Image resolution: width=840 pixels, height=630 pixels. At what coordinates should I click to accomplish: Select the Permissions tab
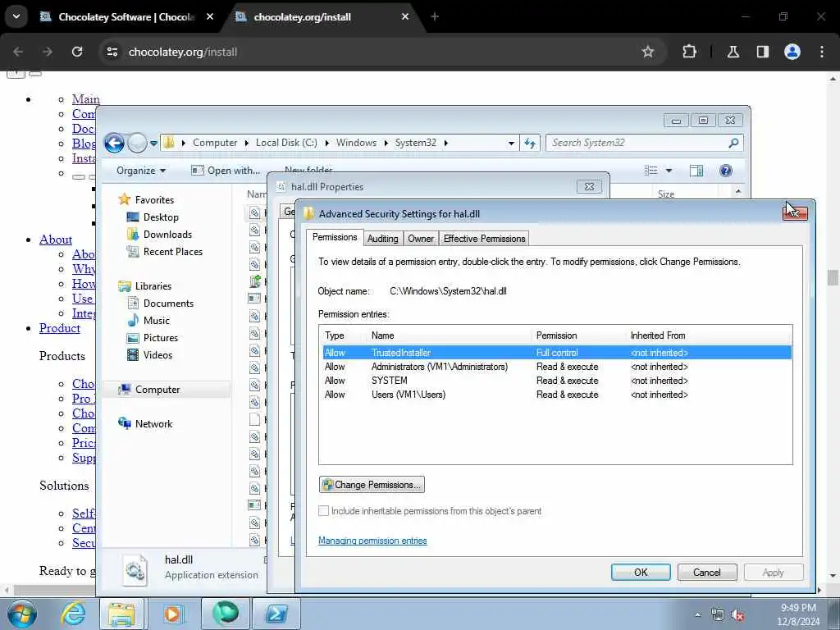(x=335, y=237)
